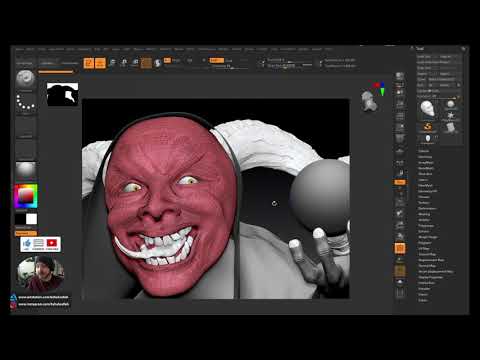Viewport: 480px width, 360px height.
Task: Expand the Layers sub-palette
Action: click(423, 180)
